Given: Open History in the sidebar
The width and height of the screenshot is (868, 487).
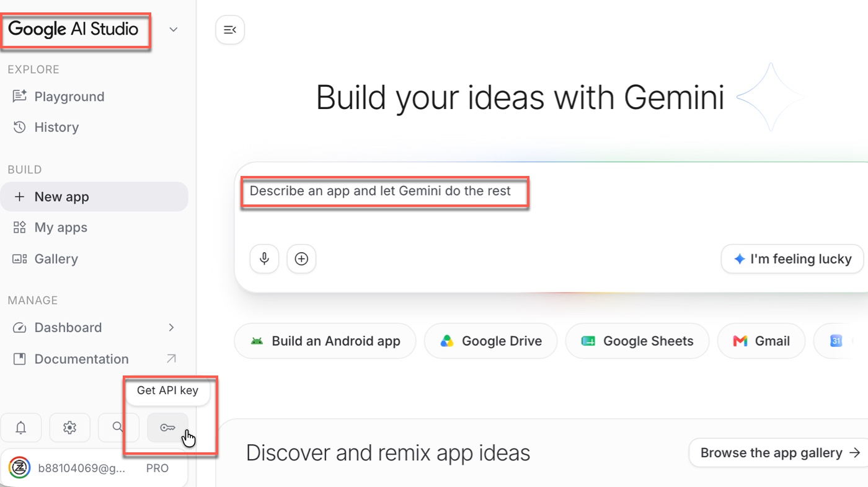Looking at the screenshot, I should [94, 127].
